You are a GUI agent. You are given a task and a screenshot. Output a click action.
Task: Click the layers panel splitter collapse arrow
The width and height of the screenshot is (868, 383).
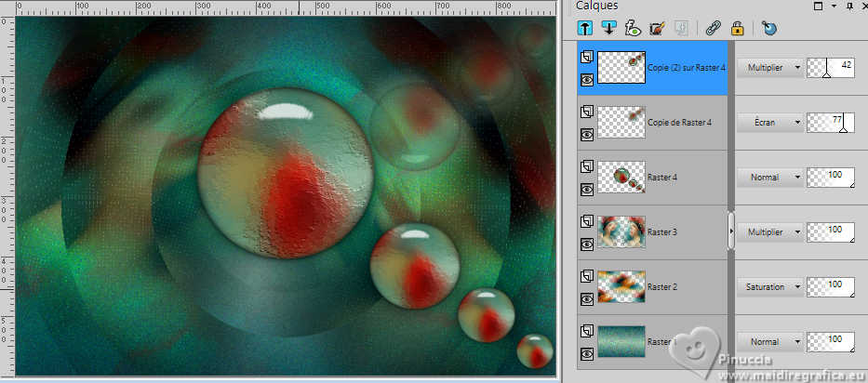tap(731, 231)
